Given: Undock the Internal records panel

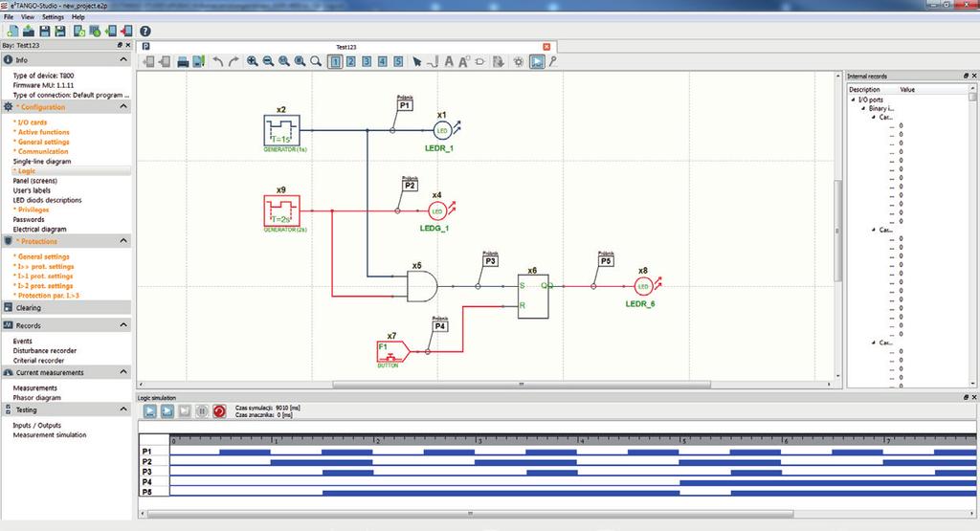Looking at the screenshot, I should coord(966,76).
